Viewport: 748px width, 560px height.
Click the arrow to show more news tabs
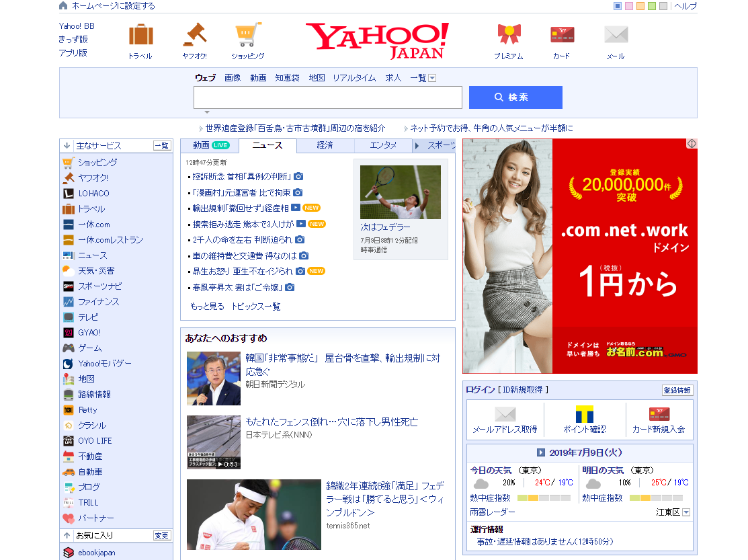(x=417, y=146)
